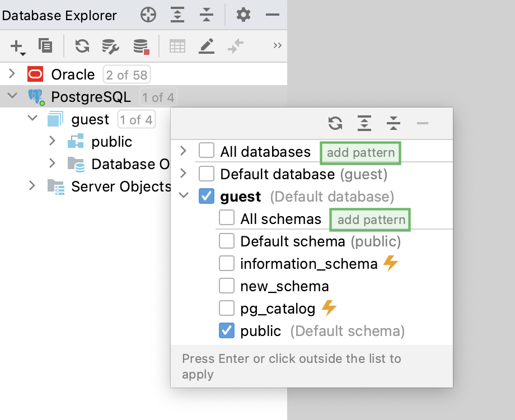
Task: Expand the Default database (guest) entry
Action: [182, 174]
